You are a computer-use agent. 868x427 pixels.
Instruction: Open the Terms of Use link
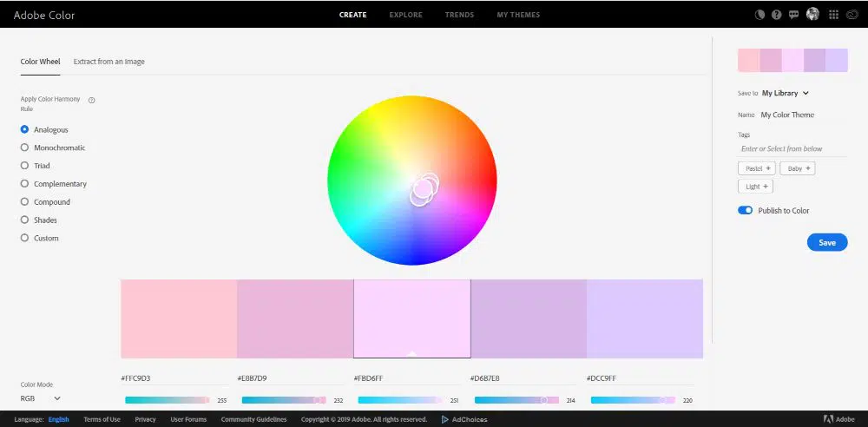point(102,419)
